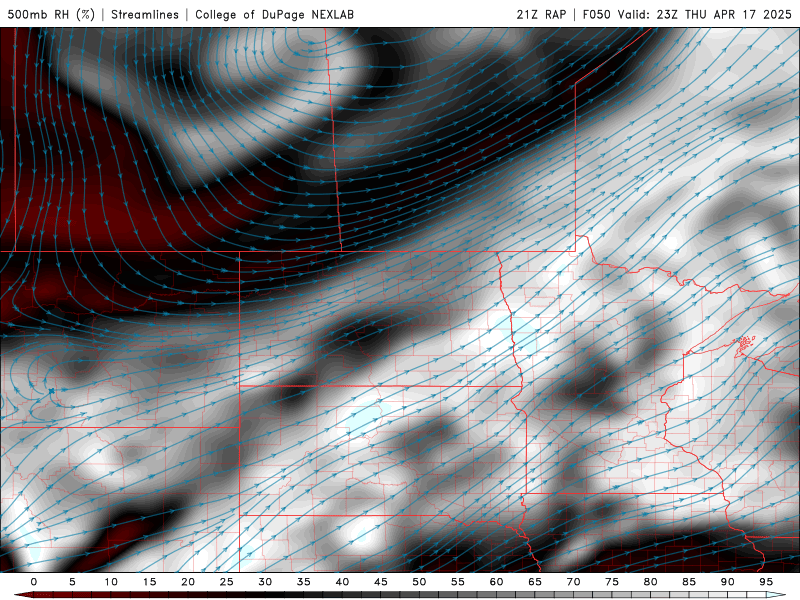This screenshot has height=600, width=800.
Task: Click 'F050 Valid: 23Z THU APR 17 2025' text
Action: 687,14
